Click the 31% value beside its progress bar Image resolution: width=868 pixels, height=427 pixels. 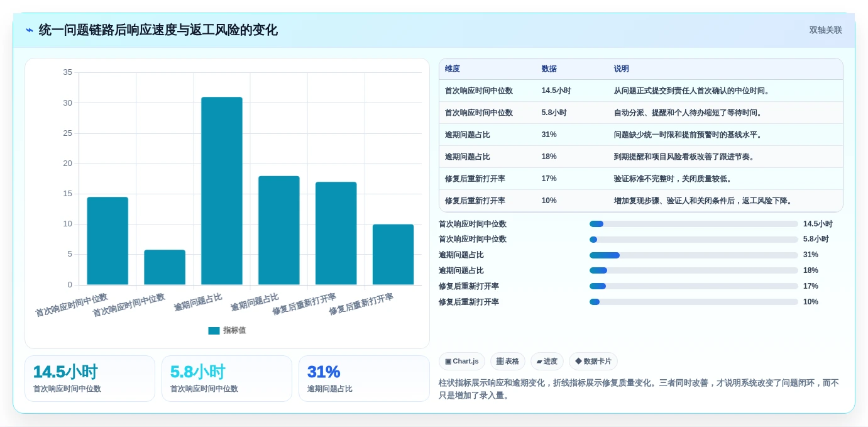[x=811, y=255]
